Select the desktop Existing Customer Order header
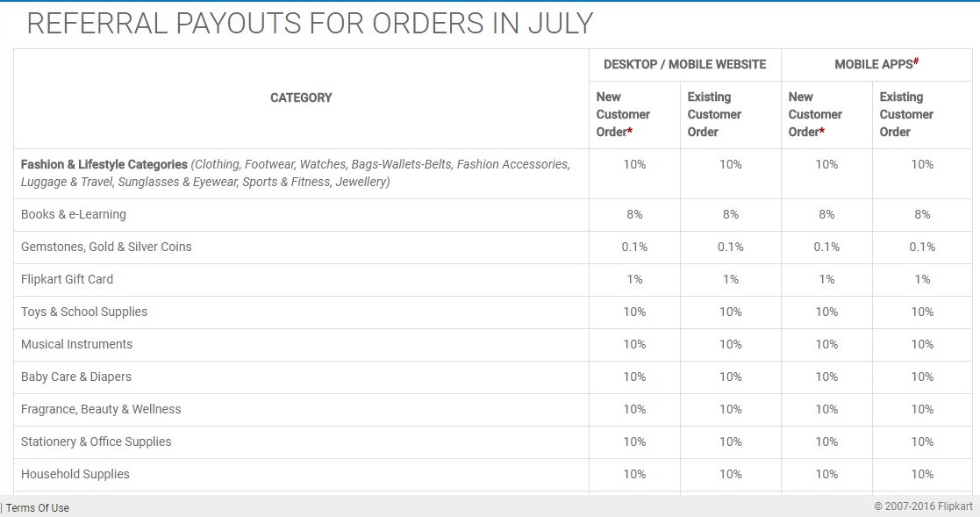Image resolution: width=980 pixels, height=517 pixels. [714, 114]
